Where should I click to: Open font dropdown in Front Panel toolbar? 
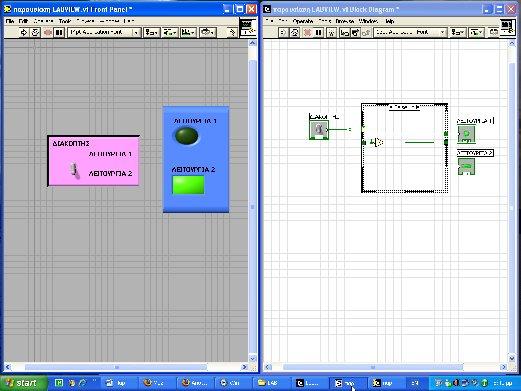104,32
